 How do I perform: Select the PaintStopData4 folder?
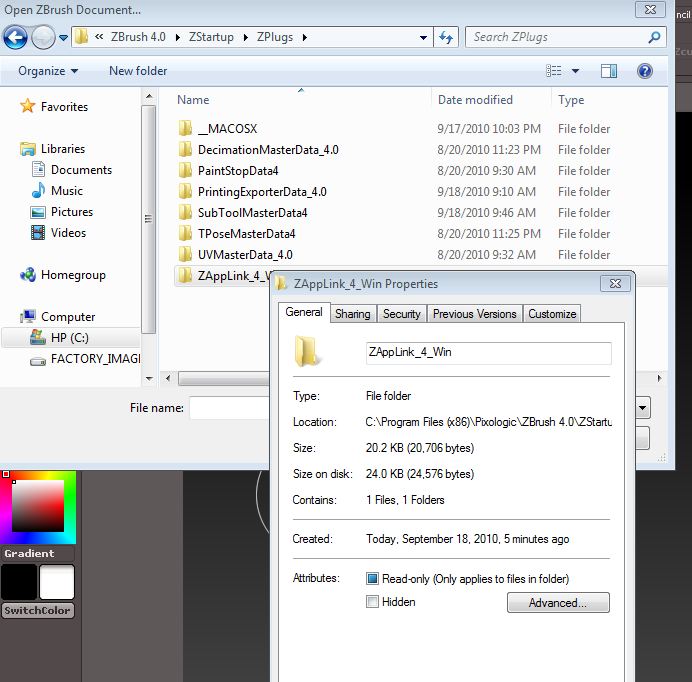(x=229, y=170)
